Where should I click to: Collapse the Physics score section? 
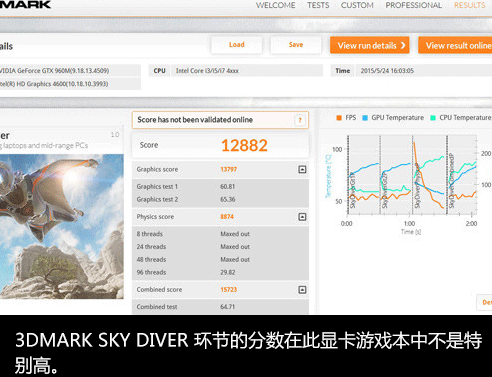click(302, 217)
